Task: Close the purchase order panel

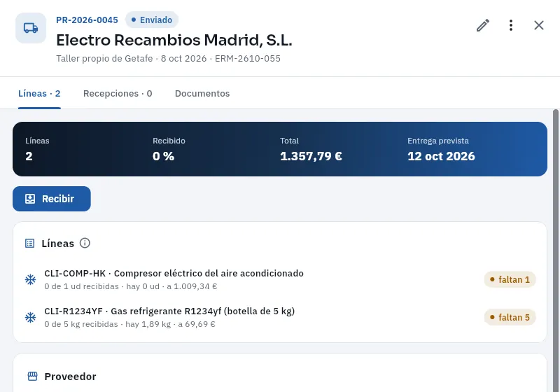Action: 538,25
